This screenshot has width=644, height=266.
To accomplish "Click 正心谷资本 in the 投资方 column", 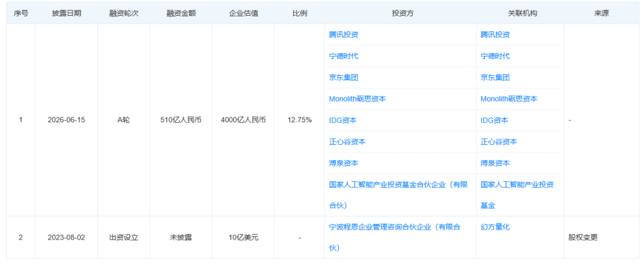I will coord(348,142).
